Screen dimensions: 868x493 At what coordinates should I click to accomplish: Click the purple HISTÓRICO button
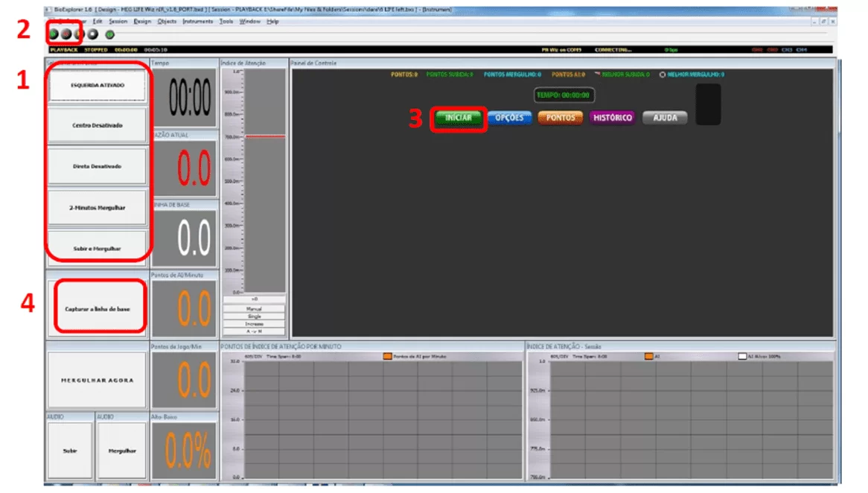coord(612,118)
